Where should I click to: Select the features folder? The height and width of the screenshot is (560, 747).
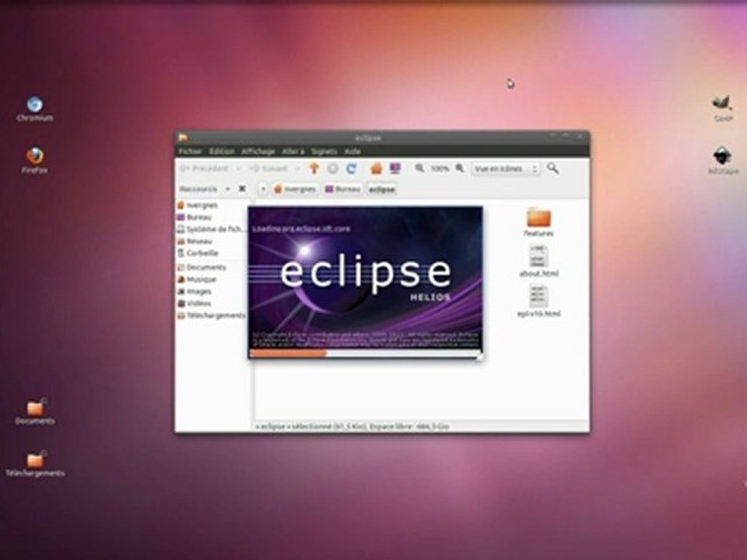tap(538, 222)
